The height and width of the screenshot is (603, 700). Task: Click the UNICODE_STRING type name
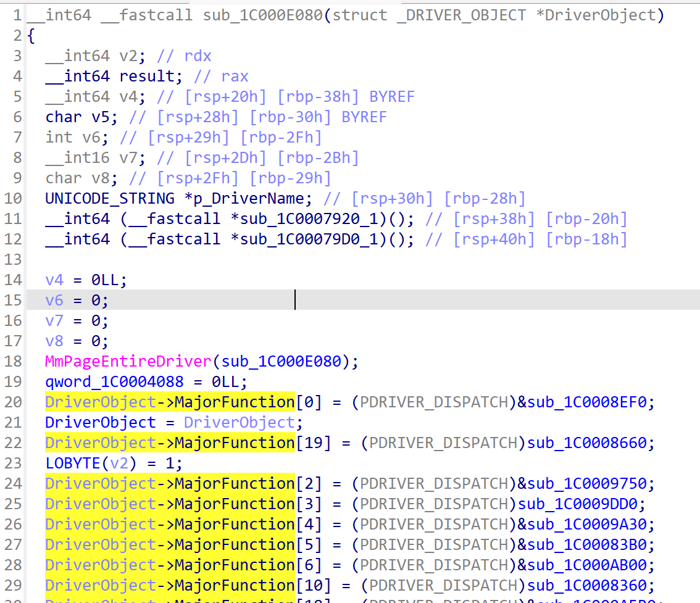(x=109, y=198)
